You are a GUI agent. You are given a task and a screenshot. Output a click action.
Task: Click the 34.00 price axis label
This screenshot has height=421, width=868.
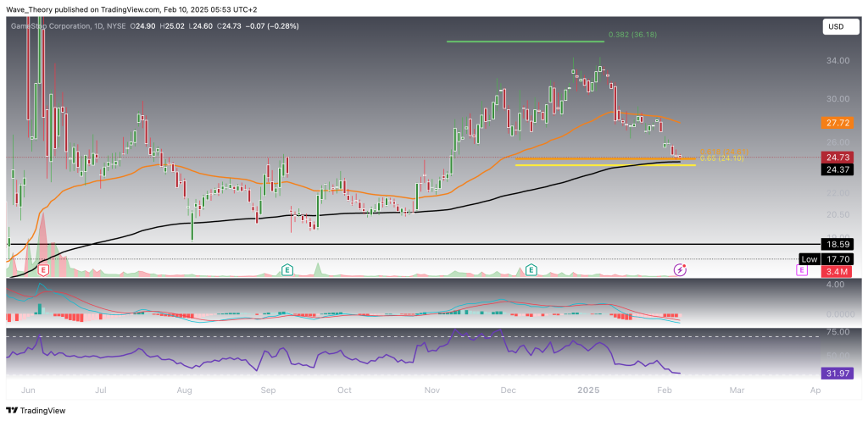[836, 60]
